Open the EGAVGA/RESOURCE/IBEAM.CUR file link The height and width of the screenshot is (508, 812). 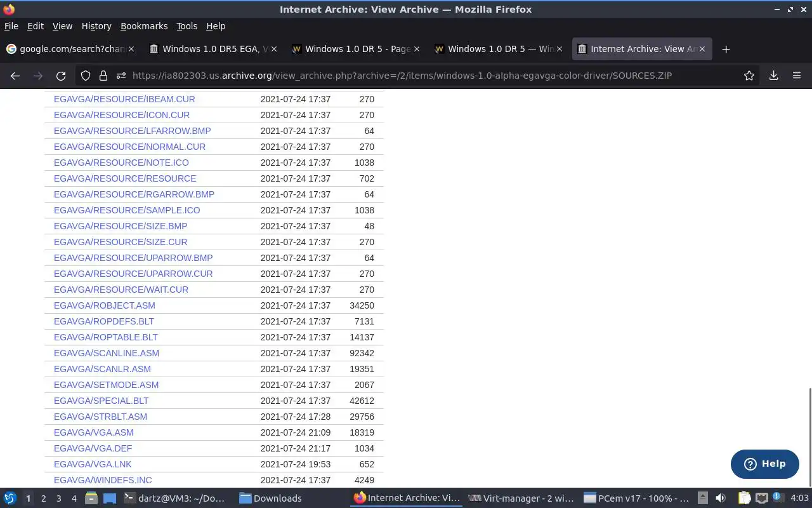[124, 99]
